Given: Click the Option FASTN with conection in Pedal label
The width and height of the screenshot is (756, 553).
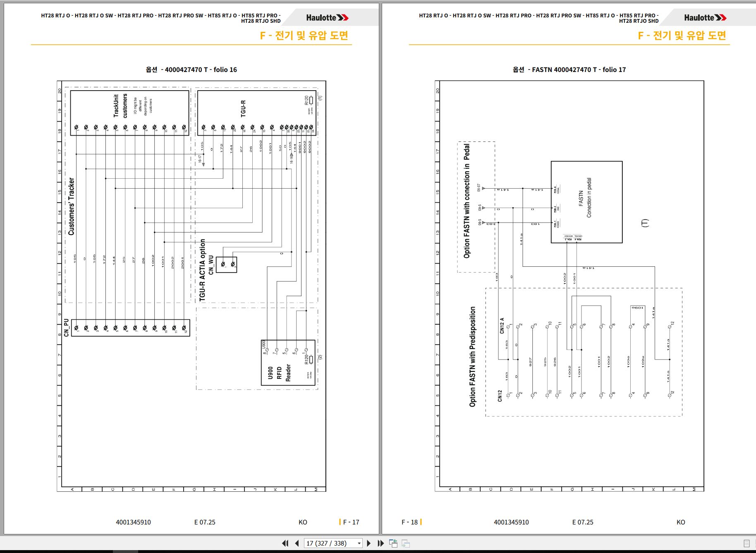Looking at the screenshot, I should [467, 201].
